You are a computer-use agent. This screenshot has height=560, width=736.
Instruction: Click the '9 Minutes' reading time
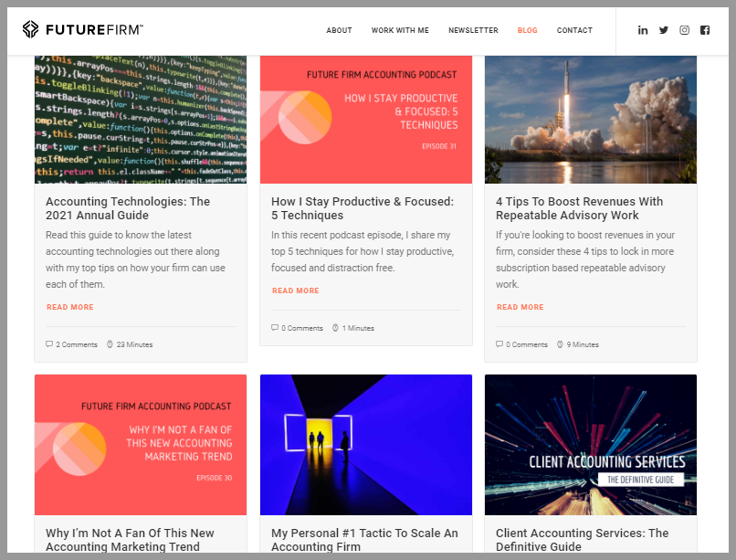[583, 344]
